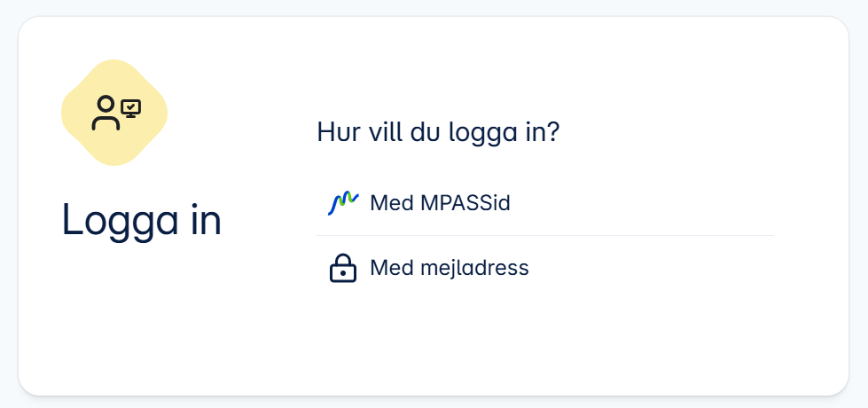Click the empty space right of Med MPASSid row

(x=642, y=203)
